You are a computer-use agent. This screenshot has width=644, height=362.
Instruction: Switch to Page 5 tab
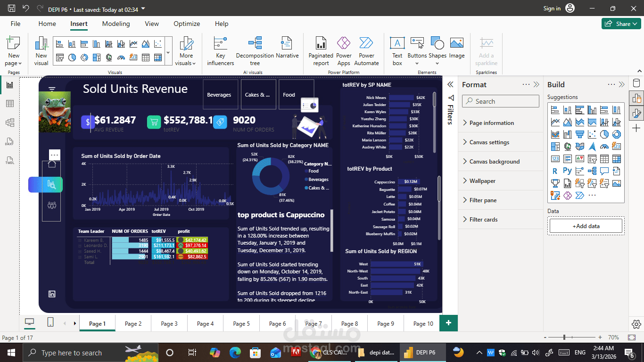point(241,323)
